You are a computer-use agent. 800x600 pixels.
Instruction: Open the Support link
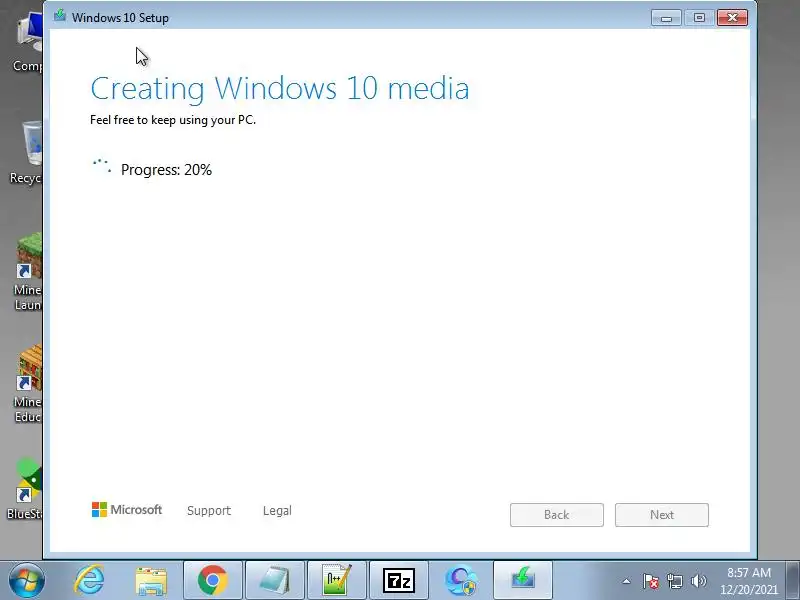(209, 511)
